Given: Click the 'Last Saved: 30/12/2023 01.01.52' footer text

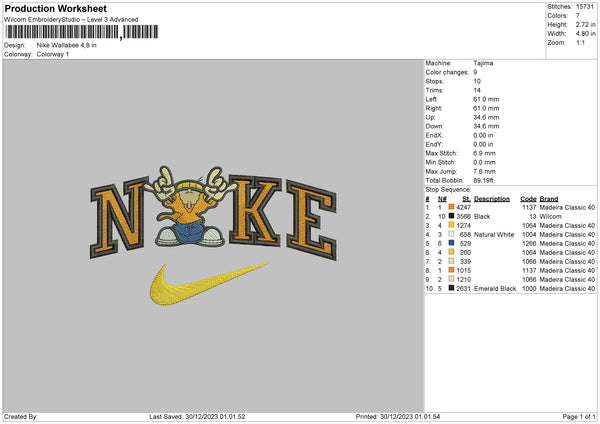Looking at the screenshot, I should tap(197, 416).
